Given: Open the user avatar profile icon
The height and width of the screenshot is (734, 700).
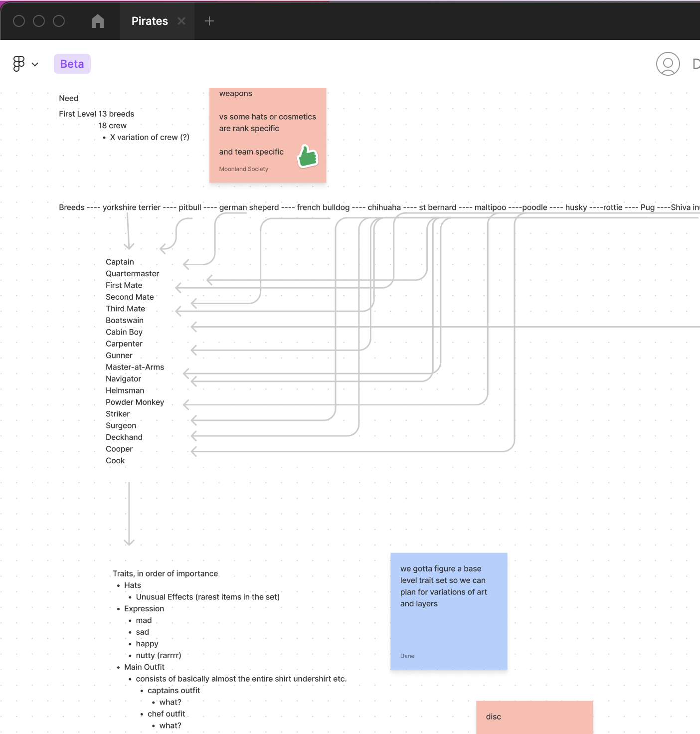Looking at the screenshot, I should point(668,64).
